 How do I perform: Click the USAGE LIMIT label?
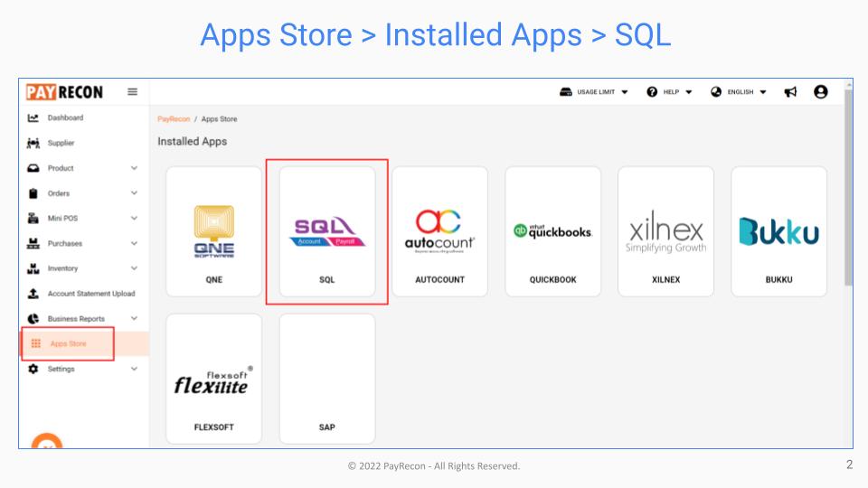(596, 92)
